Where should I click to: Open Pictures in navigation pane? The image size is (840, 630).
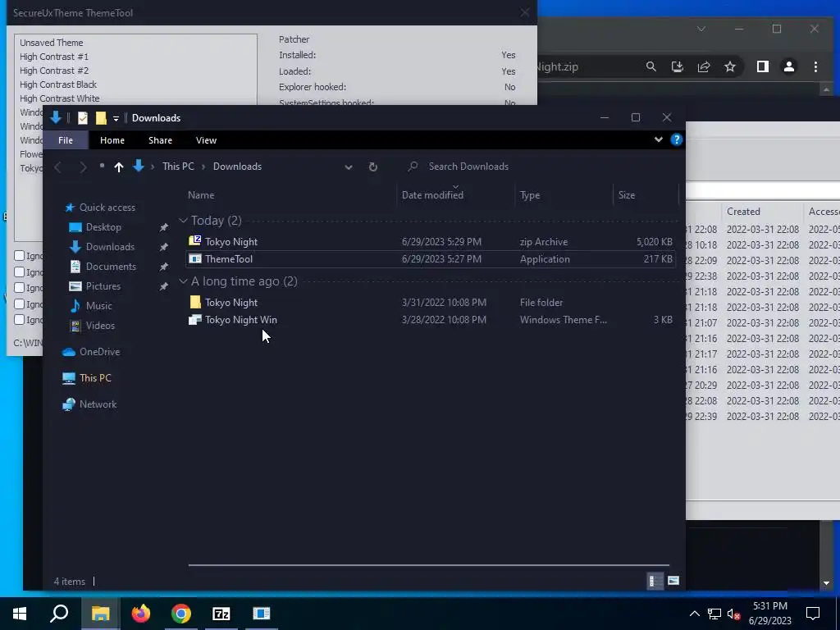pyautogui.click(x=103, y=286)
